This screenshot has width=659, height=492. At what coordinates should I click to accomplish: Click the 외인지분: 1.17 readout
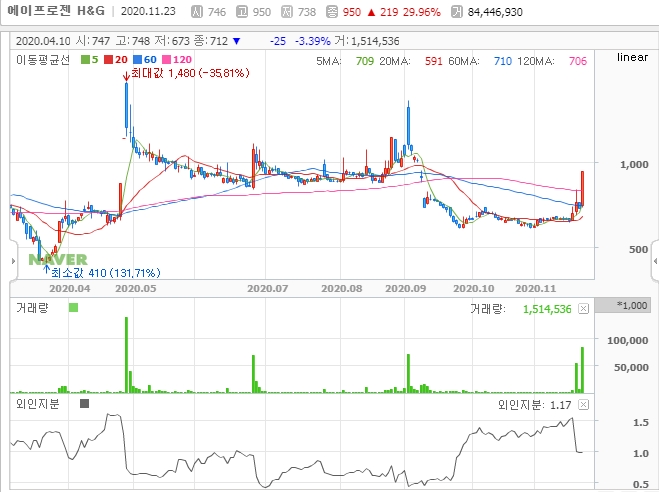pyautogui.click(x=535, y=405)
